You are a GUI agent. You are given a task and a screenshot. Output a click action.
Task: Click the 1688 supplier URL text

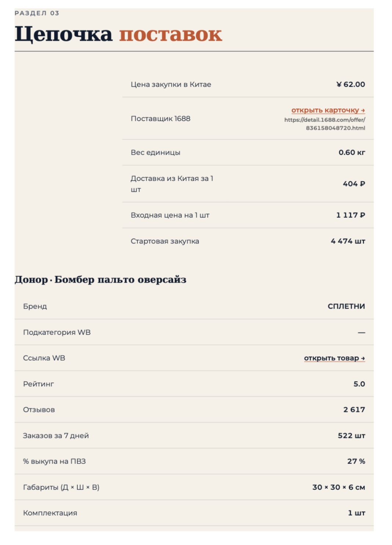pos(325,124)
